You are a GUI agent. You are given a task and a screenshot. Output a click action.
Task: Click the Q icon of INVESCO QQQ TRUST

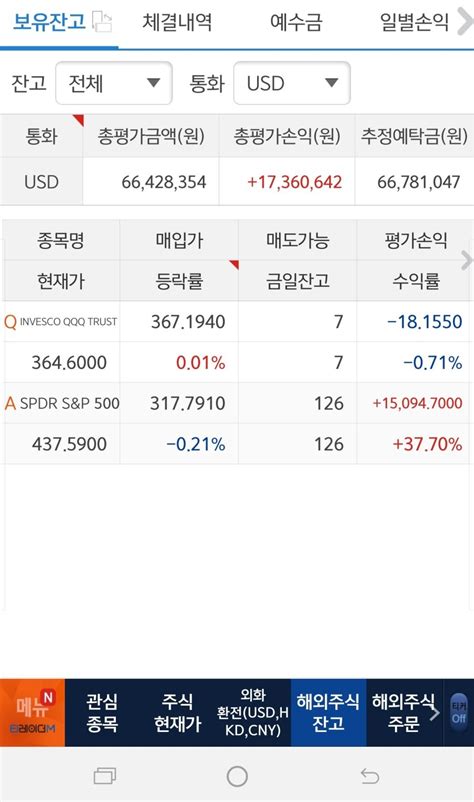(x=10, y=322)
